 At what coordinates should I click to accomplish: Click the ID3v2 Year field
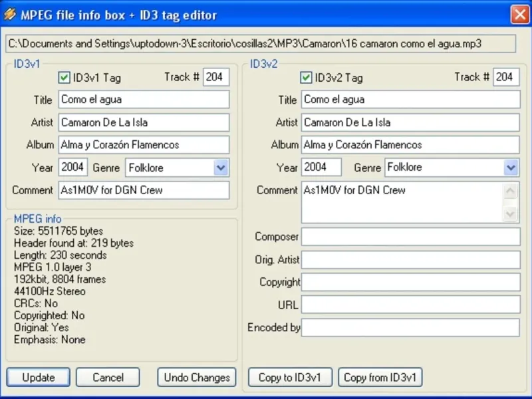(x=321, y=168)
